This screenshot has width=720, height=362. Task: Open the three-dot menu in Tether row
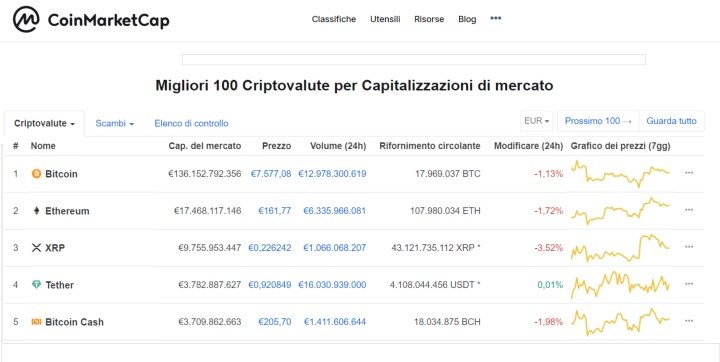click(x=689, y=284)
